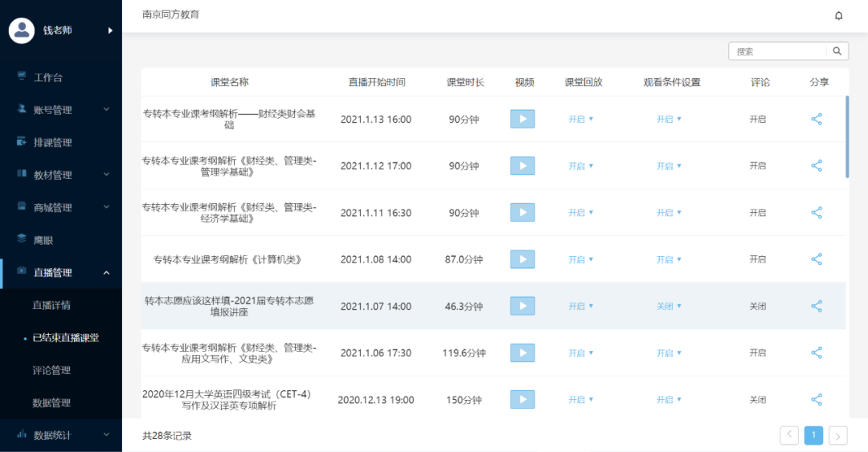Viewport: 868px width, 452px height.
Task: Click the 2020.12.13 19:00 start time
Action: point(376,400)
